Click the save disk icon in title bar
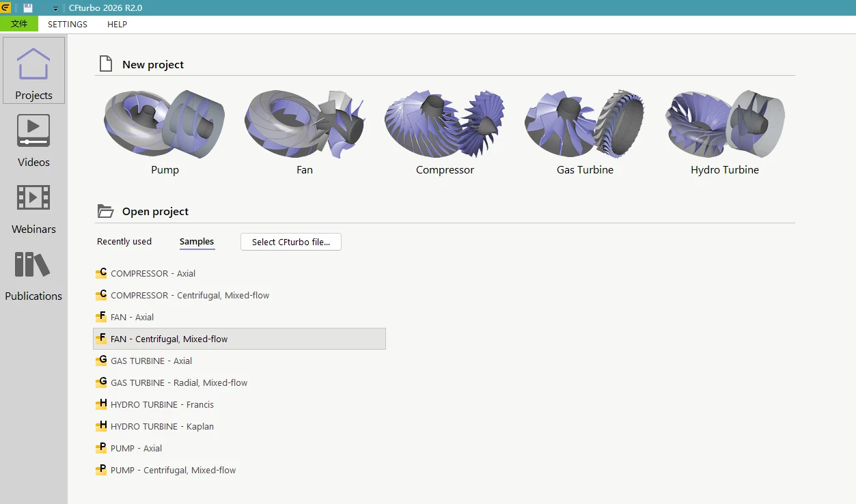This screenshot has width=856, height=504. click(x=28, y=8)
